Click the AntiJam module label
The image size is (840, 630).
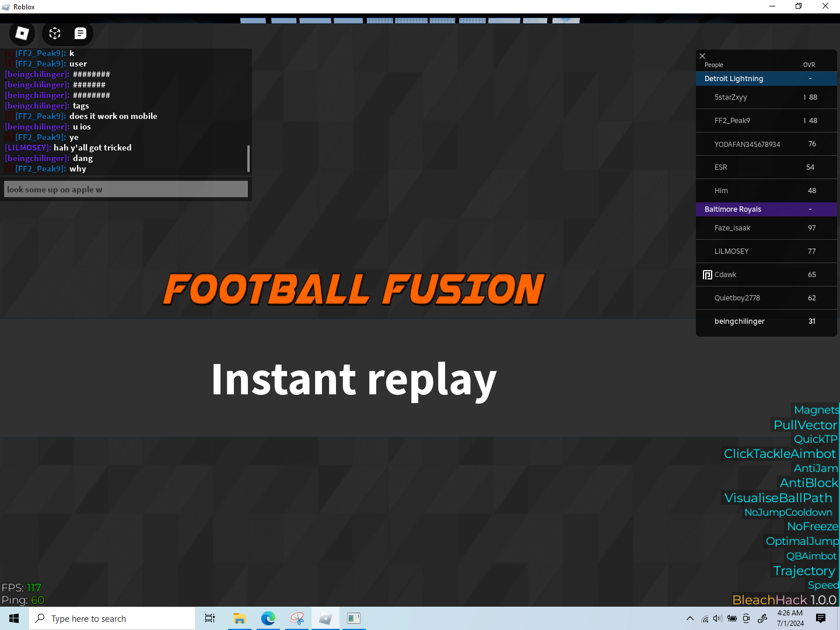point(815,468)
